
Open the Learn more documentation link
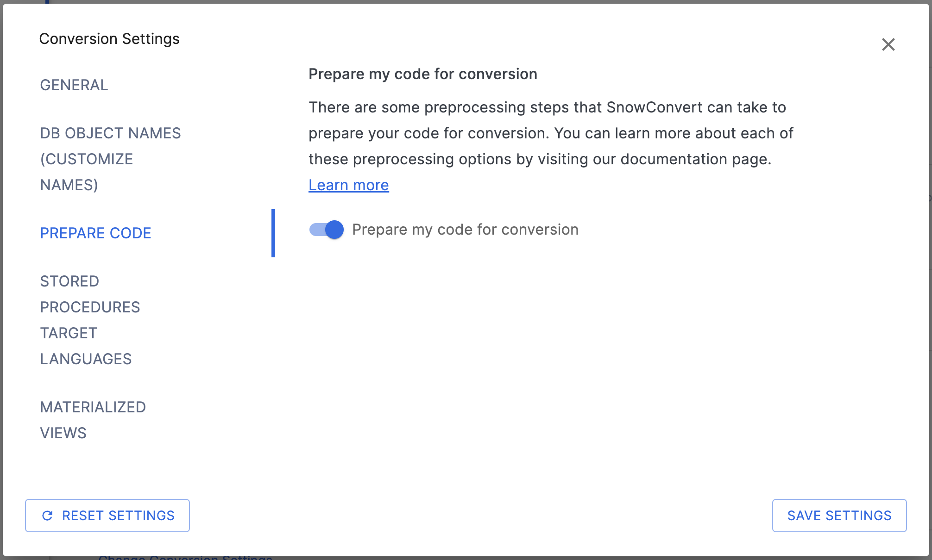(x=348, y=185)
